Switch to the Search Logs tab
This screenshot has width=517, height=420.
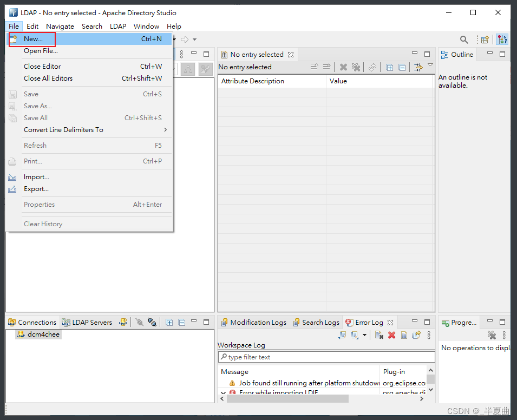[316, 323]
